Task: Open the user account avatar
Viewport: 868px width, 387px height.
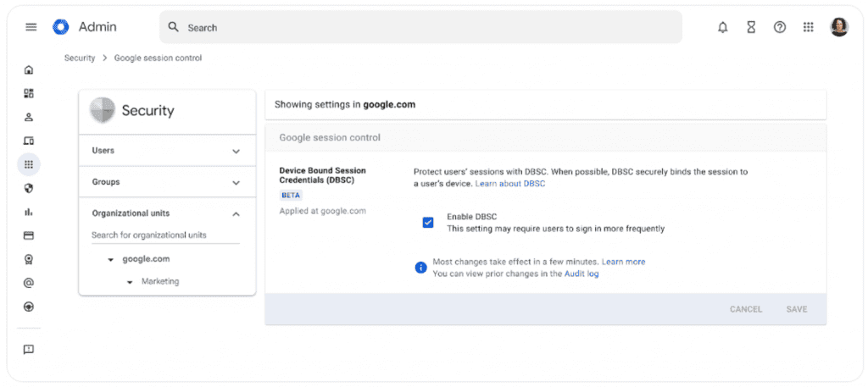Action: point(838,27)
